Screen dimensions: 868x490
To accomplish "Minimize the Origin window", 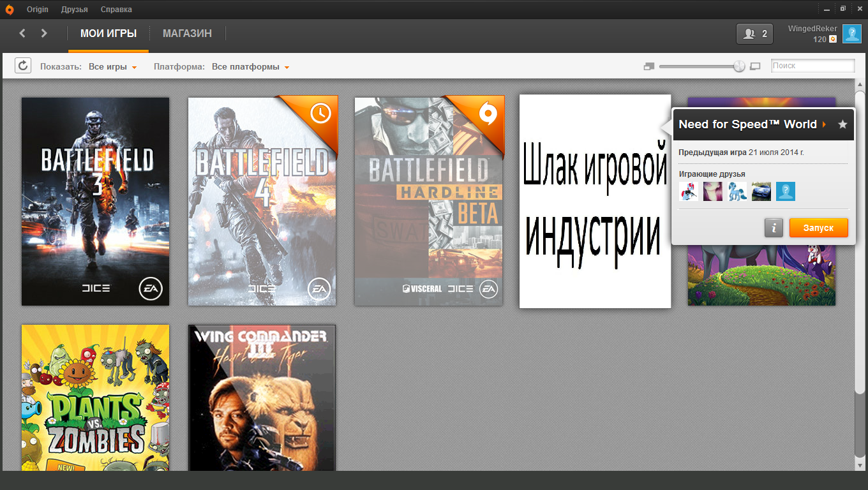I will coord(827,9).
